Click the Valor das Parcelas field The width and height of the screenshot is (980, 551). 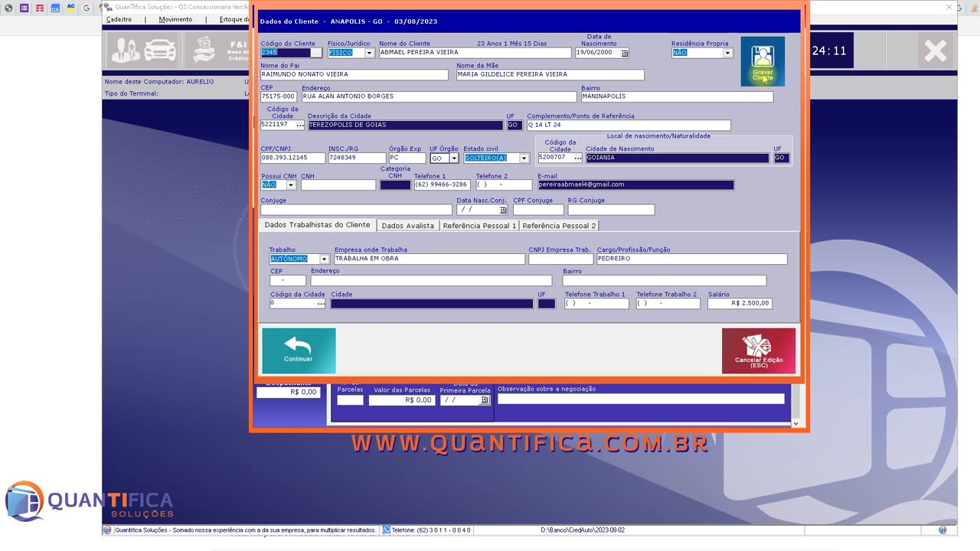click(x=401, y=399)
